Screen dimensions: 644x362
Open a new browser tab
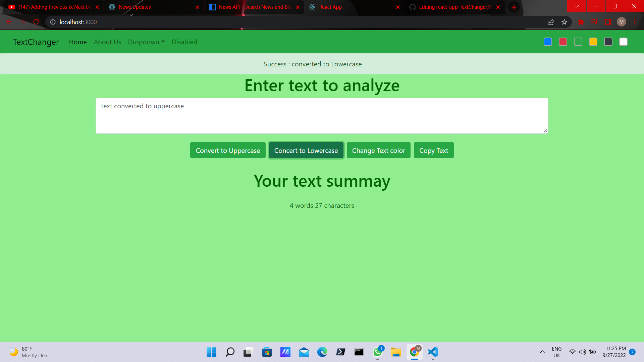click(x=514, y=7)
